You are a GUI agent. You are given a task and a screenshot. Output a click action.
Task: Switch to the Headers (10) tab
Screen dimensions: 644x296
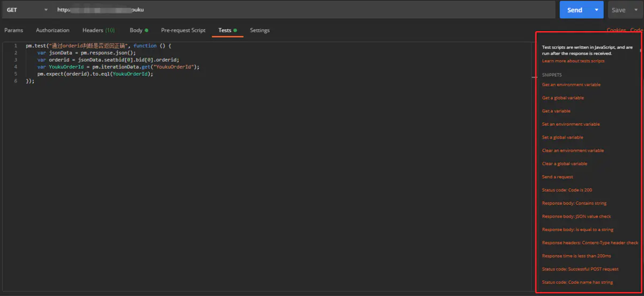98,31
